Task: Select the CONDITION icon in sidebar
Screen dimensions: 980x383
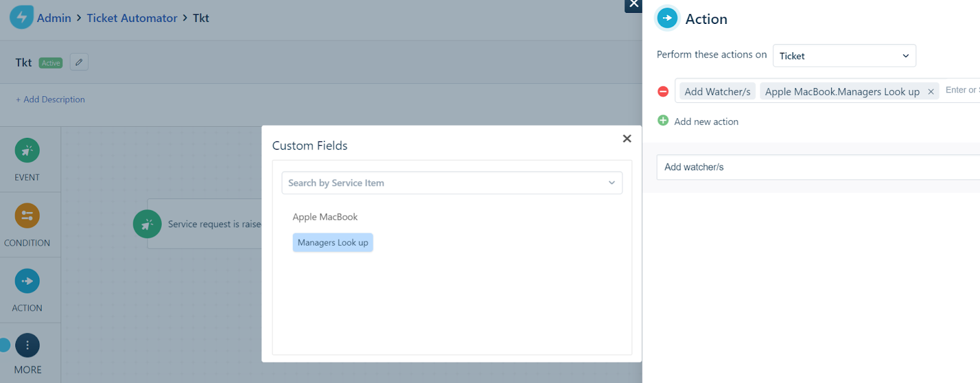Action: point(27,216)
